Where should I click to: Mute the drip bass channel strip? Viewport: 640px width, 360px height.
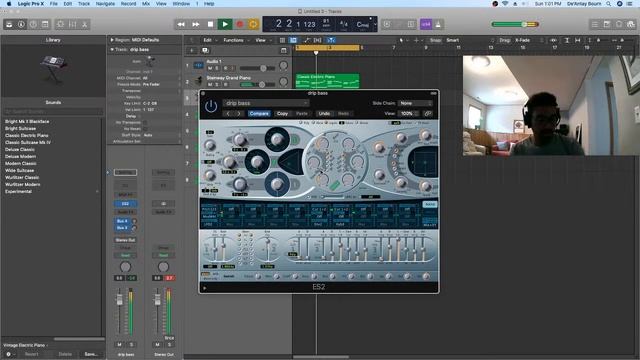click(119, 344)
